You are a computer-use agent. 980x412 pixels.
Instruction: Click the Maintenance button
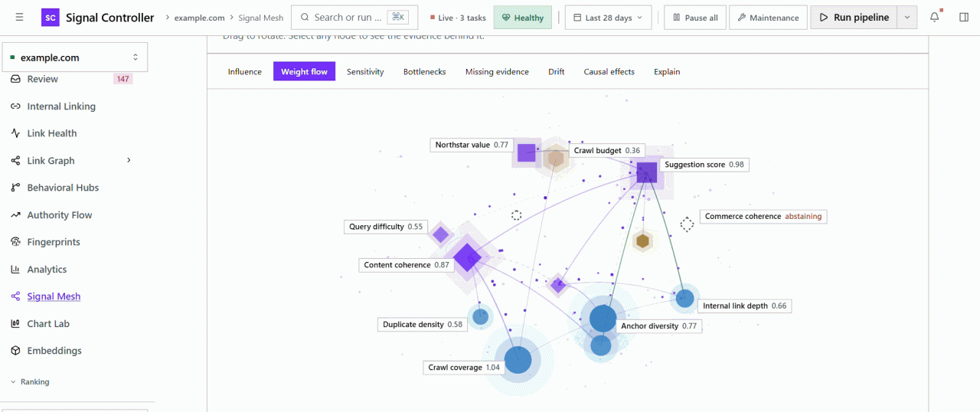pyautogui.click(x=768, y=18)
